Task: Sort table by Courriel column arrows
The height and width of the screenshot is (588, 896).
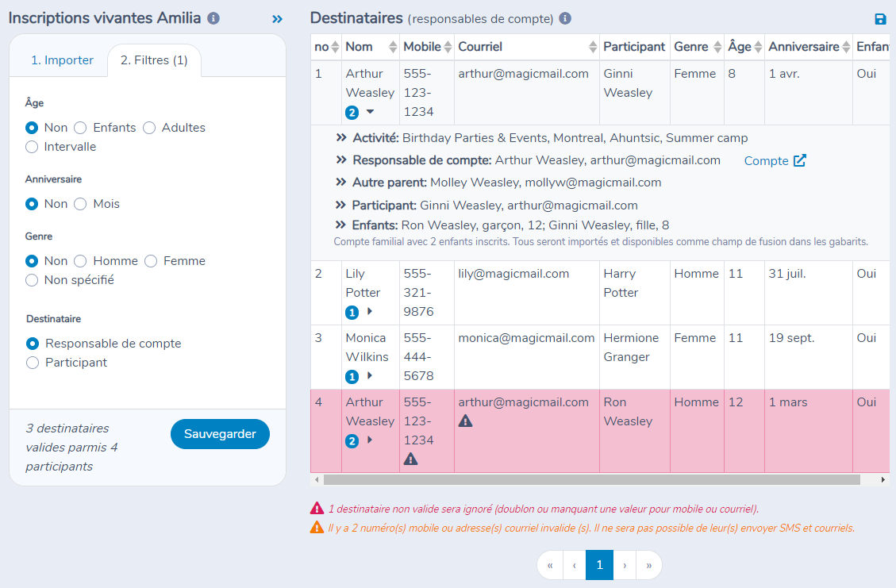Action: coord(593,47)
